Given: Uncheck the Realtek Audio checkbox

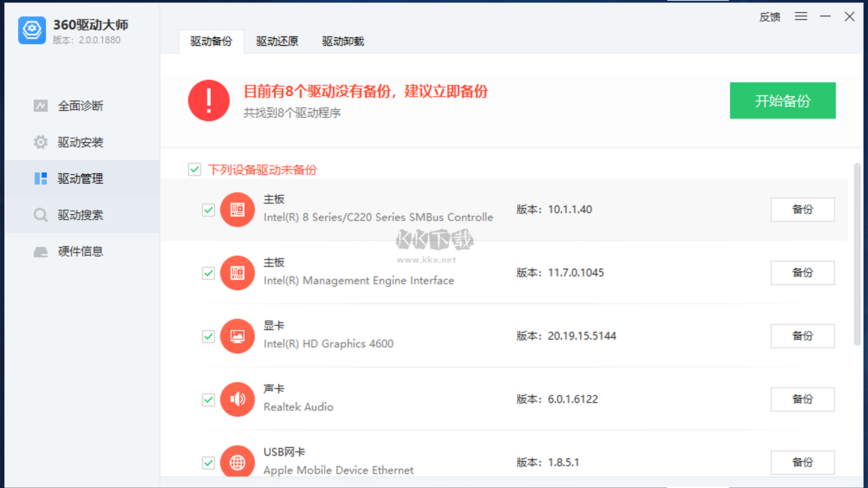Looking at the screenshot, I should coord(209,400).
